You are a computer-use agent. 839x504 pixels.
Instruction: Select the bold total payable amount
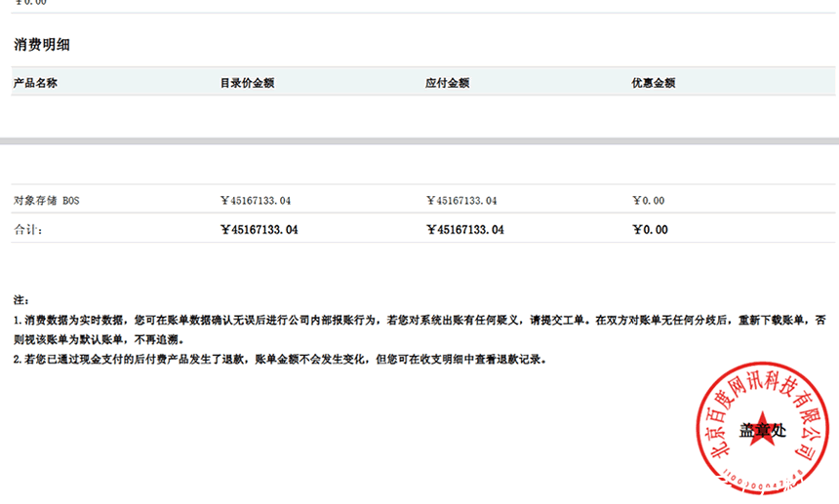tap(465, 230)
